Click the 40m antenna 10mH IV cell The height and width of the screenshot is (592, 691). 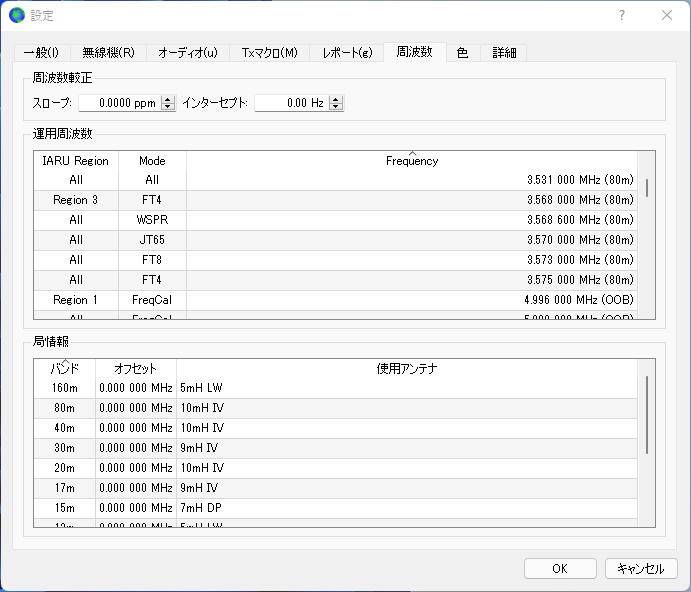[407, 428]
